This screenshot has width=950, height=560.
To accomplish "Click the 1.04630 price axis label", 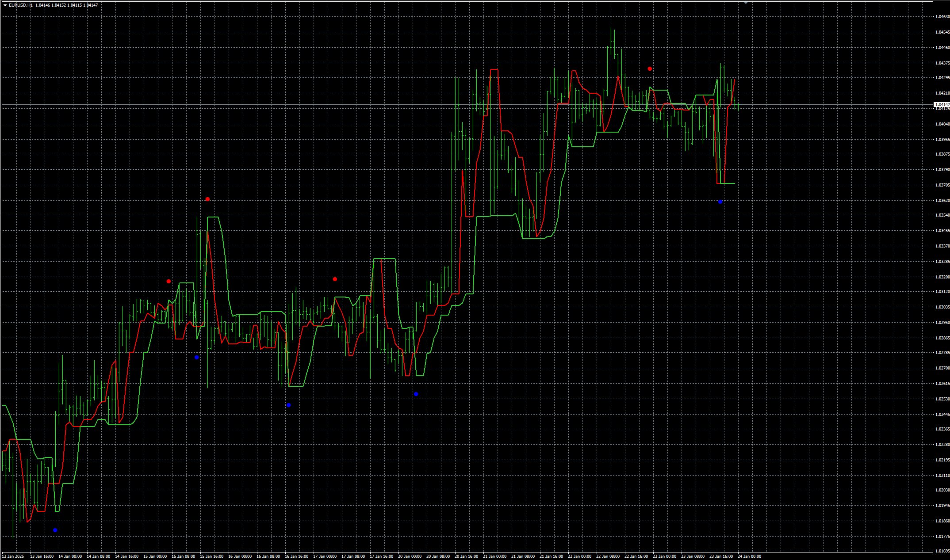I will (942, 17).
